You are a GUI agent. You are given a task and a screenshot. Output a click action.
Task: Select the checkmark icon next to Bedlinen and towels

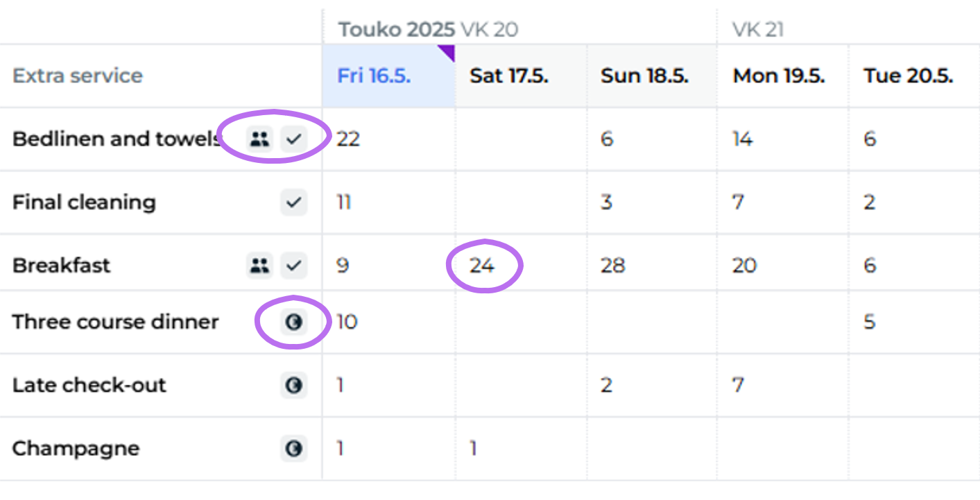294,138
